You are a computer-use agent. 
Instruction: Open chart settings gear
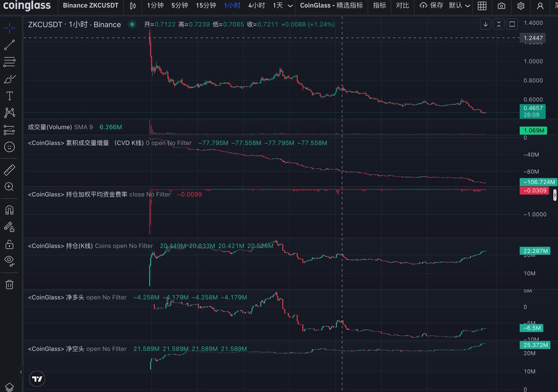click(x=521, y=6)
